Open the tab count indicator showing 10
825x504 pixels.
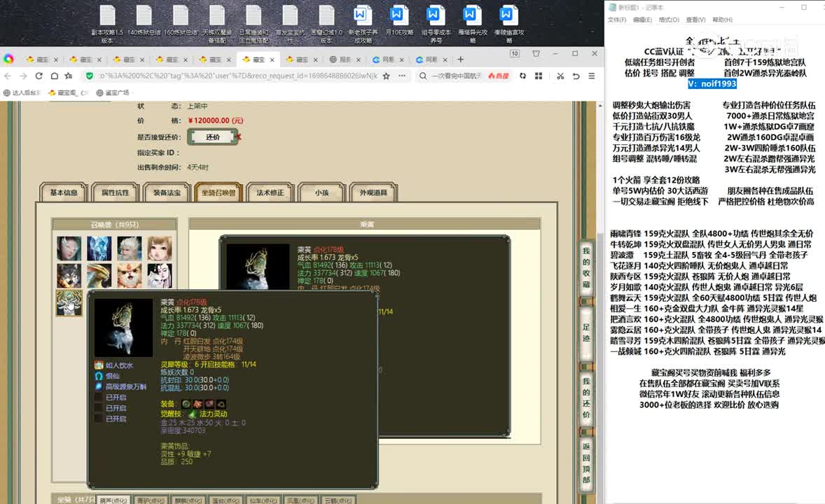click(515, 54)
